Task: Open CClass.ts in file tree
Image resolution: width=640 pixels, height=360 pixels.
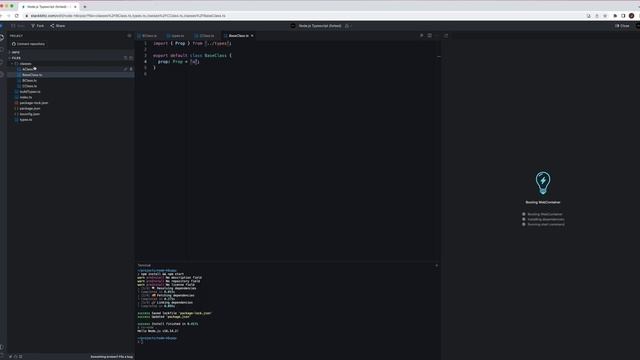Action: [x=70, y=86]
